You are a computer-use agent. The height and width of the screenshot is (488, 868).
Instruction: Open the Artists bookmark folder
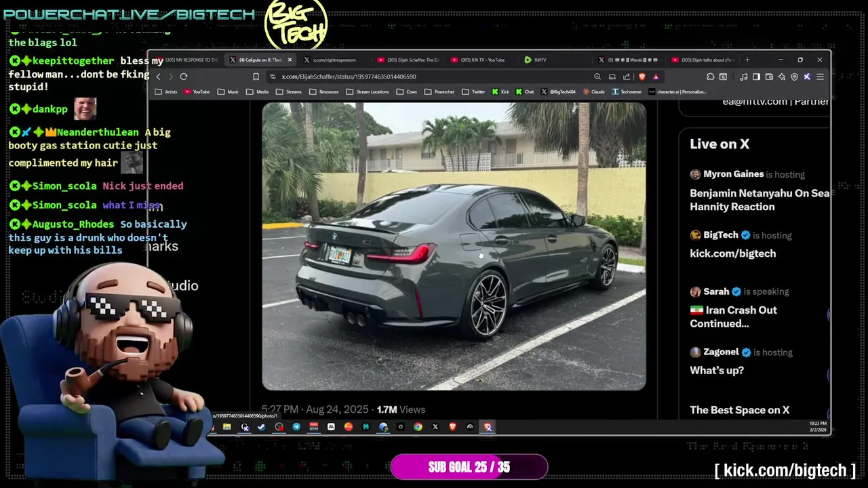pos(166,91)
